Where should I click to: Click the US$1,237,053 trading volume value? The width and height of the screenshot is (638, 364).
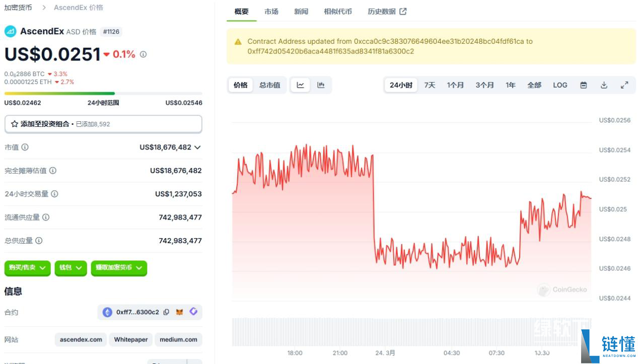tap(178, 194)
